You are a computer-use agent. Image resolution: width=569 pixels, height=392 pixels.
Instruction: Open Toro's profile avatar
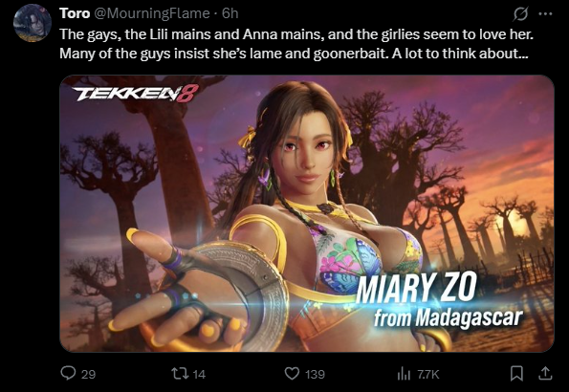(x=32, y=23)
